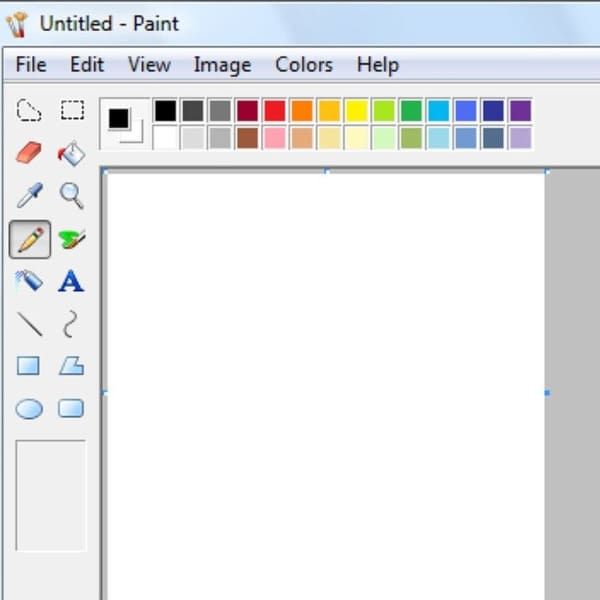Select the tan color swatch
Screen dimensions: 600x600
click(x=302, y=138)
